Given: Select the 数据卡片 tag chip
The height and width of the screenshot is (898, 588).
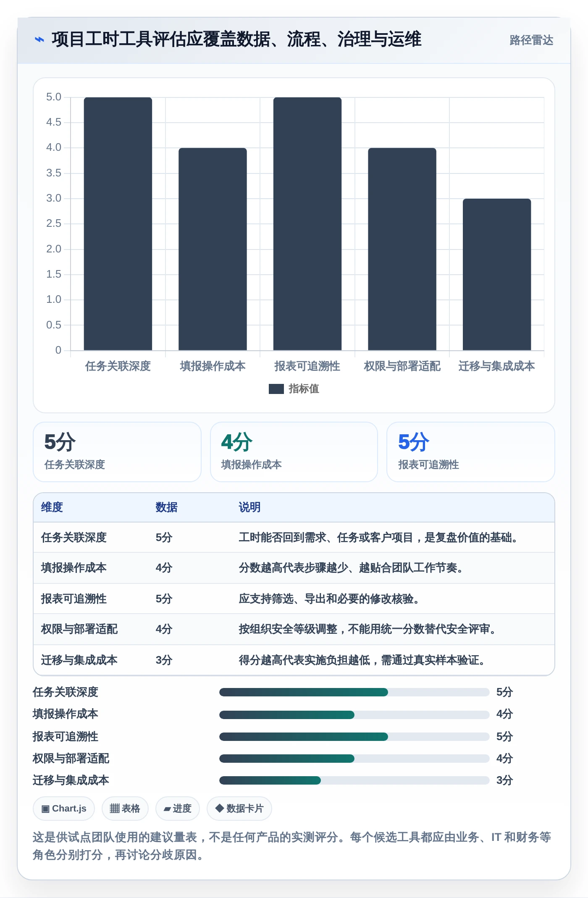Looking at the screenshot, I should tap(239, 809).
